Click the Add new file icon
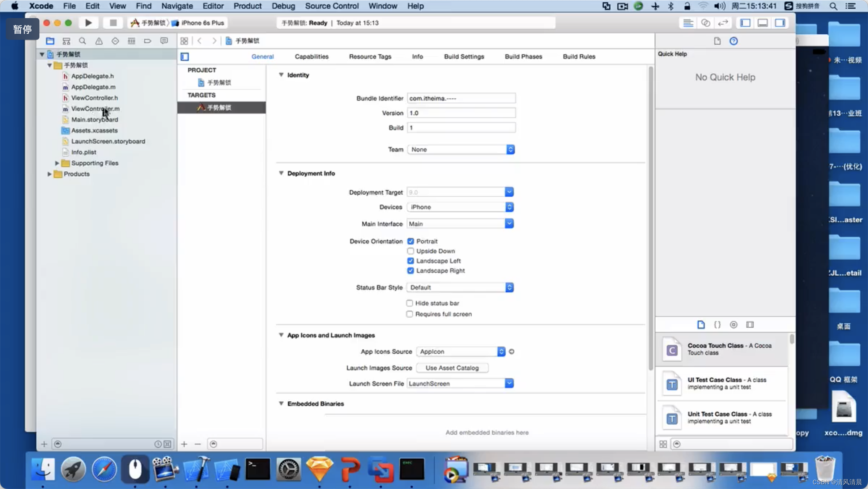Image resolution: width=868 pixels, height=489 pixels. [43, 444]
